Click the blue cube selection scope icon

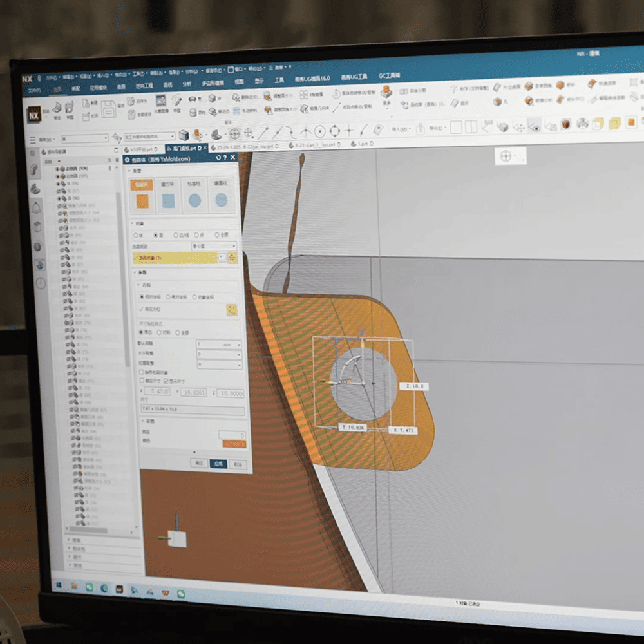[184, 135]
